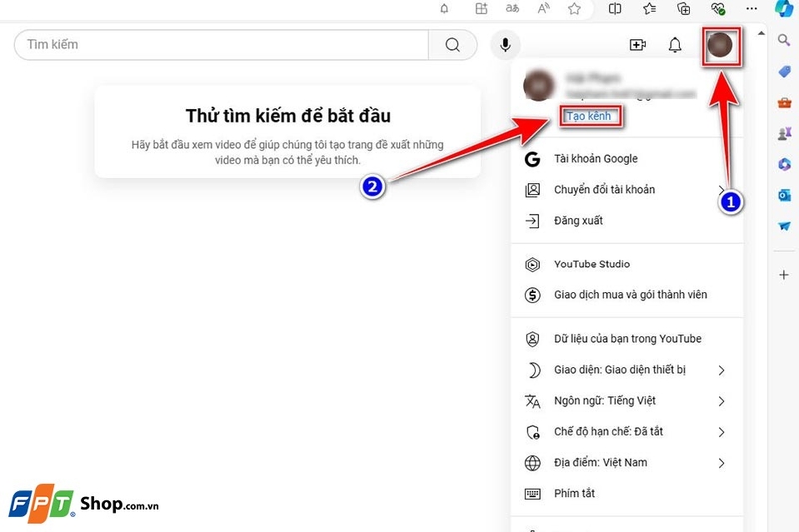Click the Tạo kênh link
This screenshot has width=799, height=532.
click(589, 116)
